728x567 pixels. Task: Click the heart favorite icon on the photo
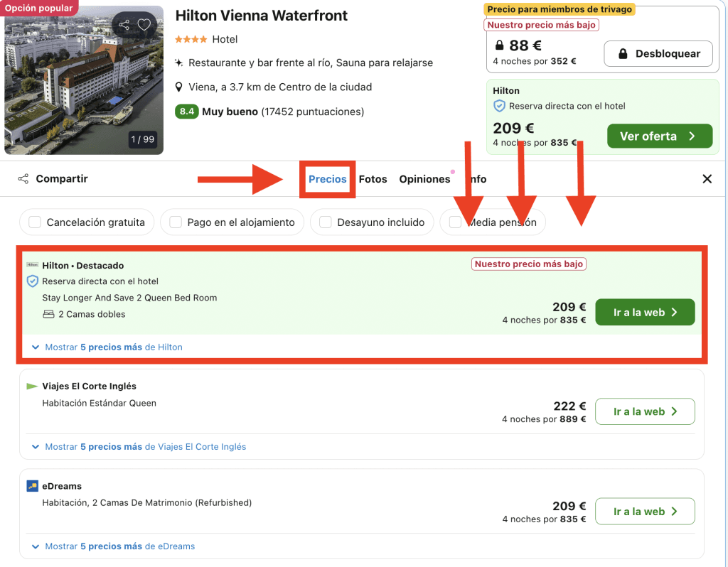pos(144,25)
